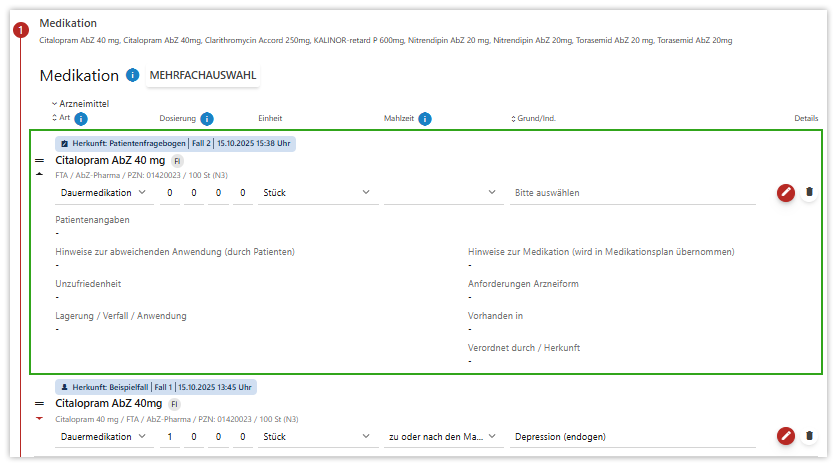Delete the Citalopram AbZ 40 mg entry via its trash icon
The image size is (837, 467).
[809, 192]
